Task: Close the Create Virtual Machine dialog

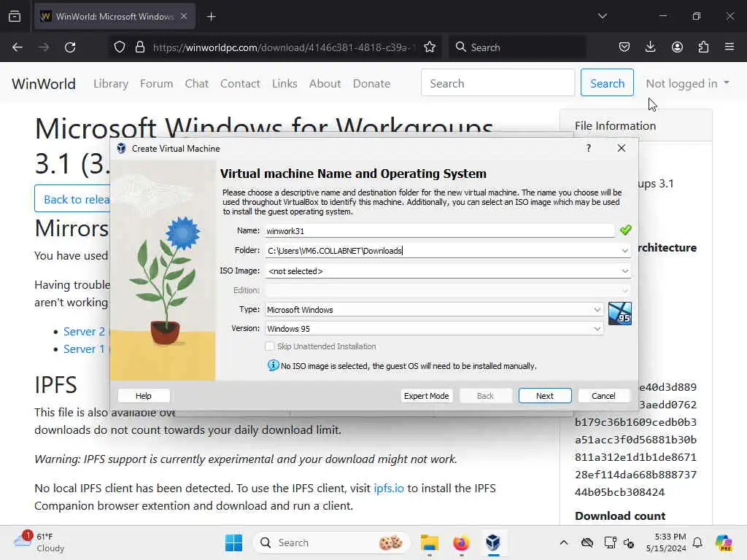Action: point(622,148)
